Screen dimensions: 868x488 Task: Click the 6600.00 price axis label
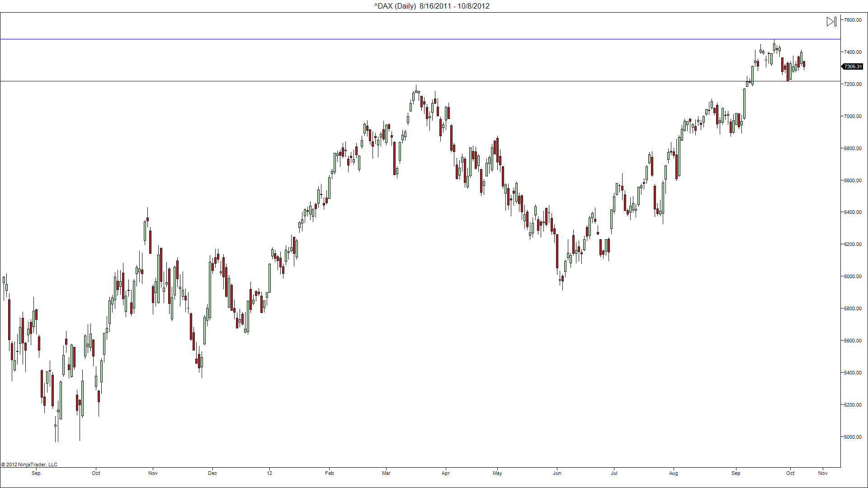coord(853,180)
